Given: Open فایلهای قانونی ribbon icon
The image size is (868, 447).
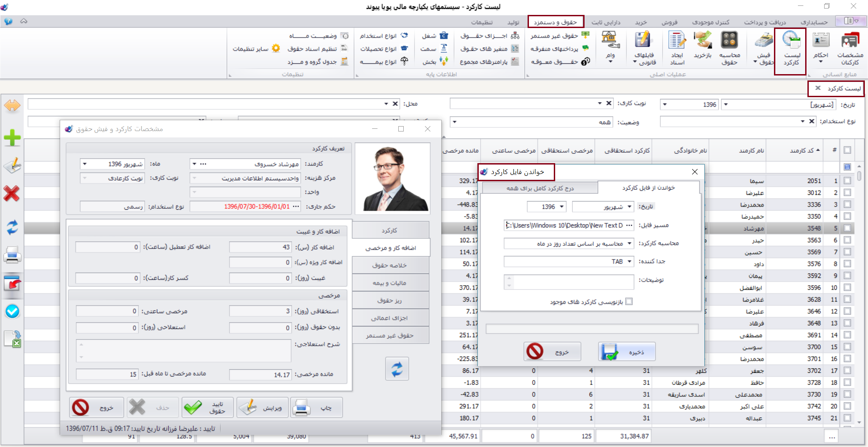Looking at the screenshot, I should [644, 49].
